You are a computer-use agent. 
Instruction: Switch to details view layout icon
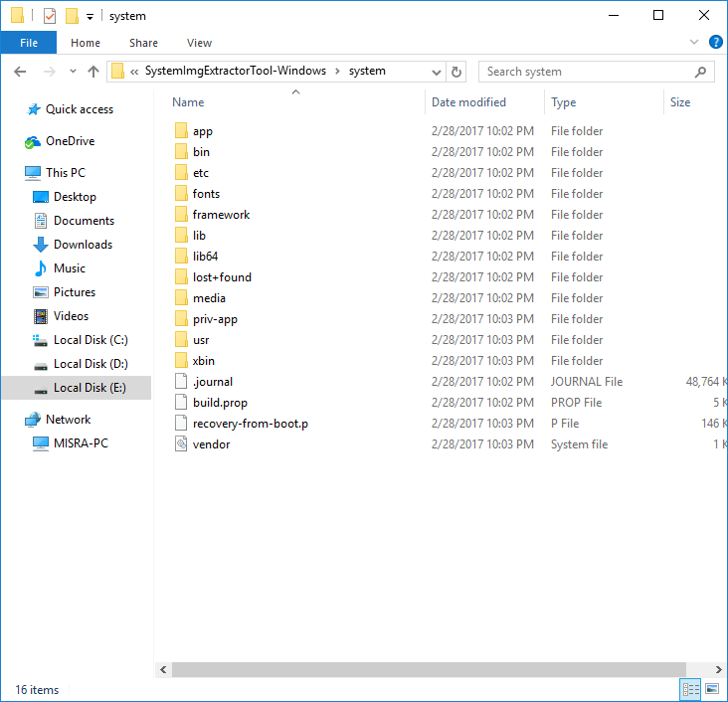(x=690, y=689)
